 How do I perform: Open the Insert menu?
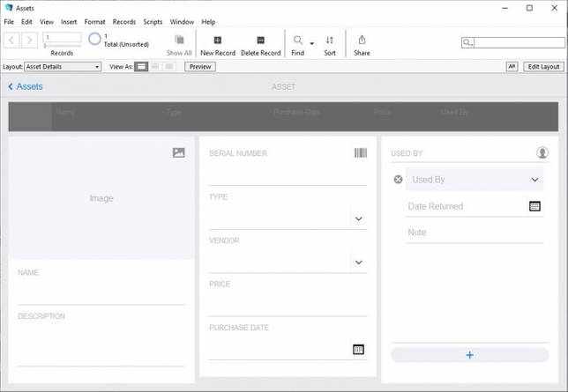[x=69, y=22]
